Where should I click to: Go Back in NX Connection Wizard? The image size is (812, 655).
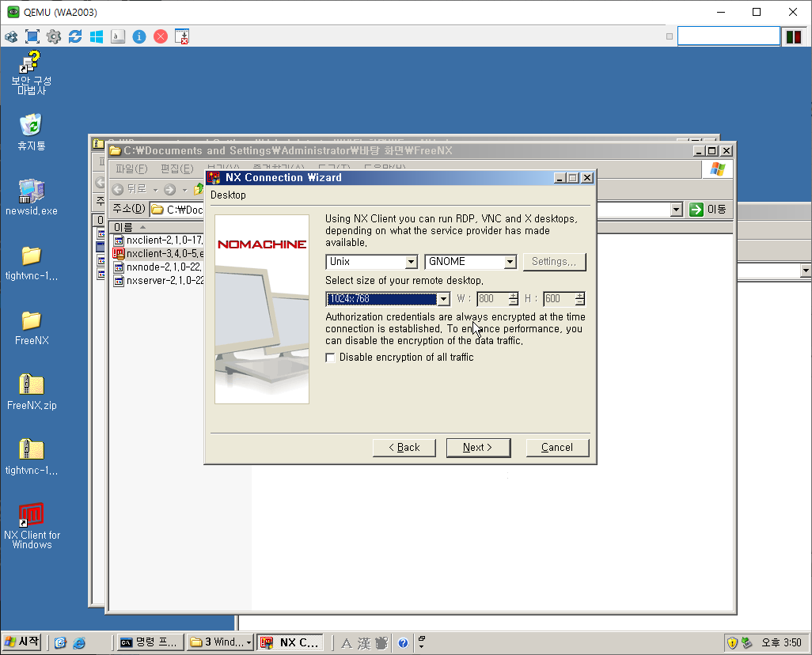pyautogui.click(x=404, y=448)
